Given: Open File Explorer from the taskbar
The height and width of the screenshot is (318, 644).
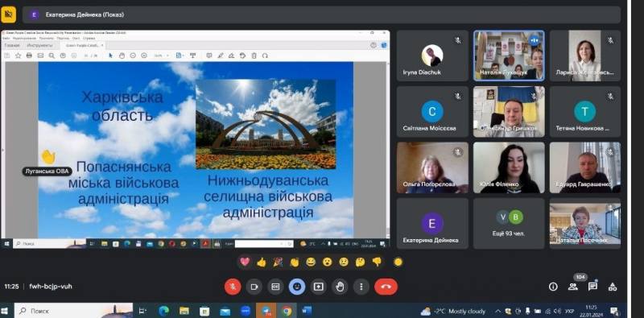Looking at the screenshot, I should (x=184, y=311).
